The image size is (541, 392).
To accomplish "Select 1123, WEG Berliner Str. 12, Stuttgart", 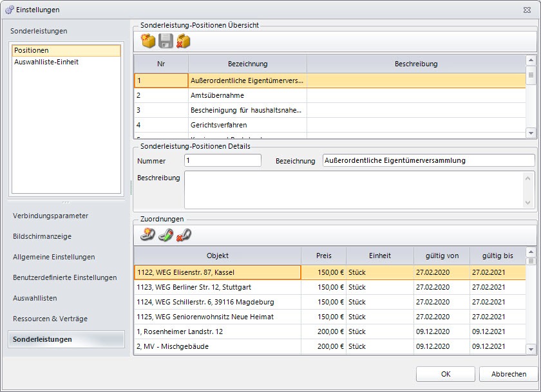I will click(330, 287).
